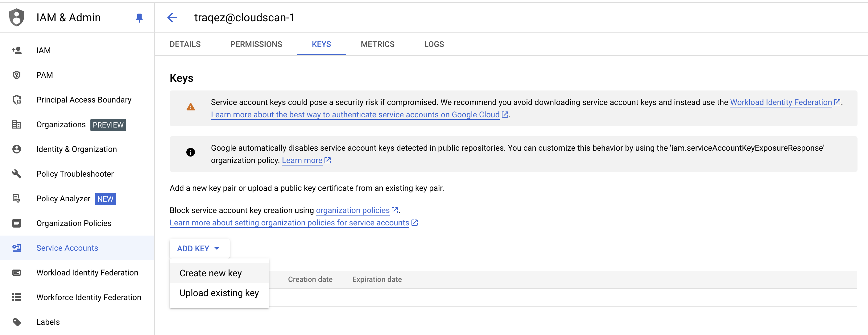Click the Policy Troubleshooter wrench icon
The image size is (868, 335).
[17, 174]
